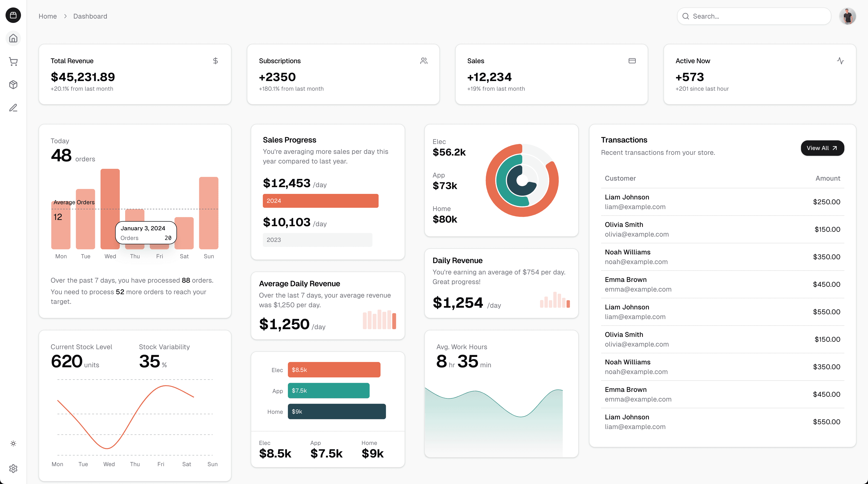
Task: Click the Average Orders line label
Action: (74, 202)
